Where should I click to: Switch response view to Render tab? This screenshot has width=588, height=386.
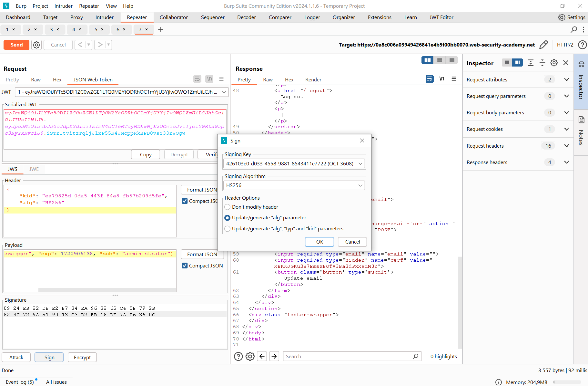313,80
